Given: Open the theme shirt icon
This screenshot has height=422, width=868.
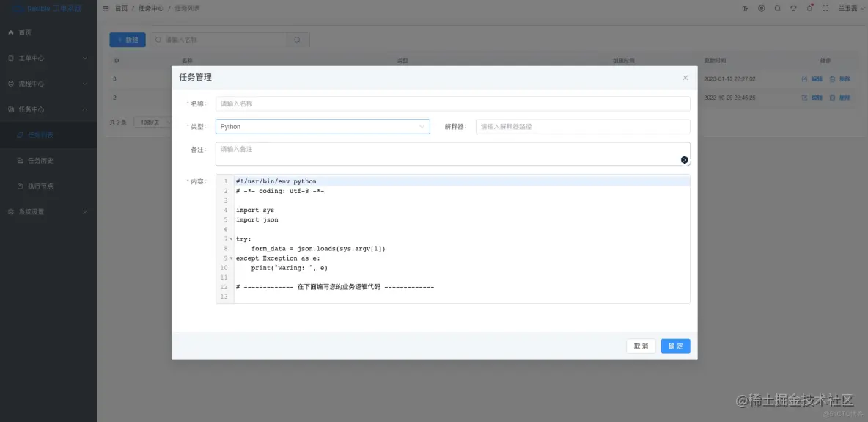Looking at the screenshot, I should tap(793, 8).
